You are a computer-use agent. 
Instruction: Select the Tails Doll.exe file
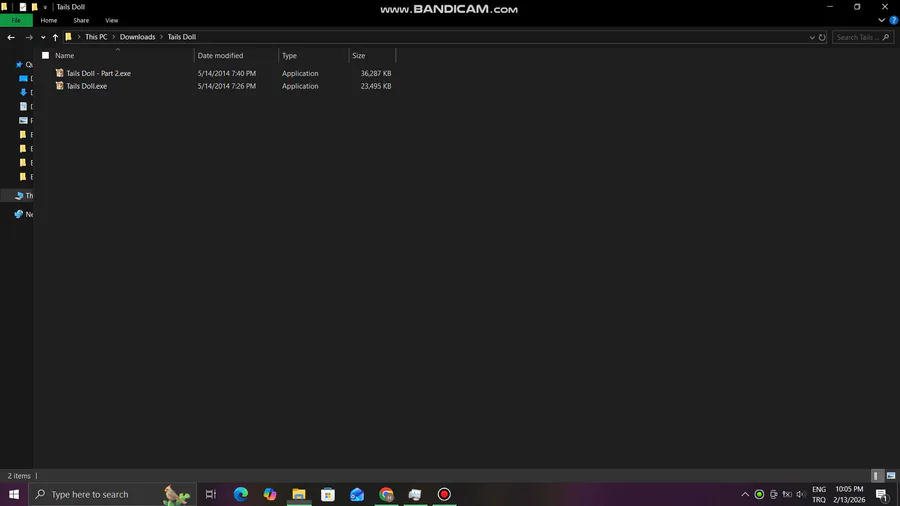point(86,86)
